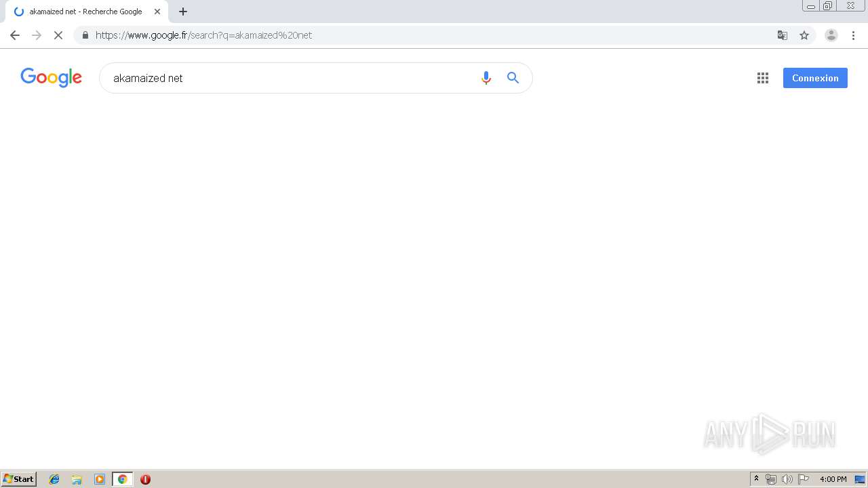Open the volume speaker tray icon
This screenshot has height=488, width=868.
(787, 479)
